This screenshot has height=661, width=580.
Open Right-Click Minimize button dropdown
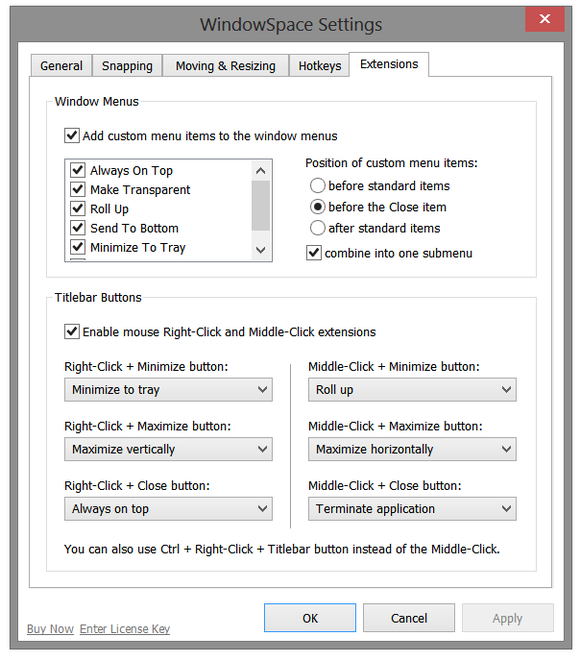pyautogui.click(x=168, y=390)
